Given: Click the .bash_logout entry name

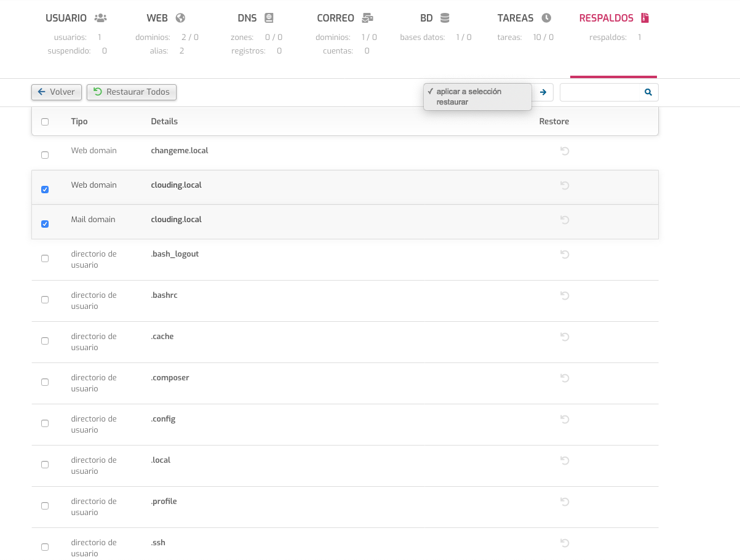Looking at the screenshot, I should click(175, 254).
